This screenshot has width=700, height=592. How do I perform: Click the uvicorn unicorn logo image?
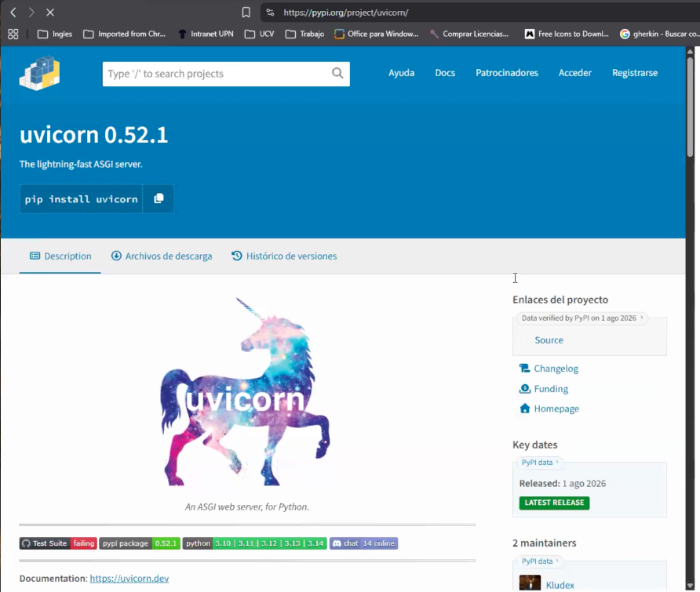246,391
